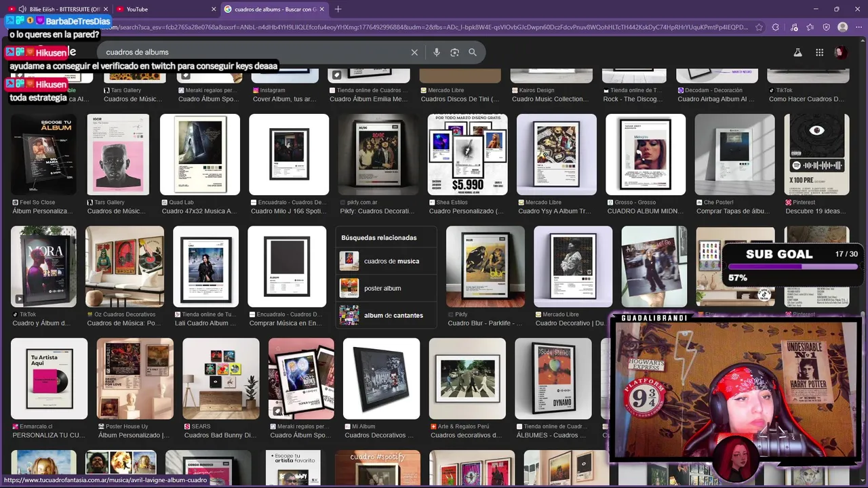Open the Como Hacer Cuadros TikTok link
Viewport: 868px width, 488px height.
point(806,99)
